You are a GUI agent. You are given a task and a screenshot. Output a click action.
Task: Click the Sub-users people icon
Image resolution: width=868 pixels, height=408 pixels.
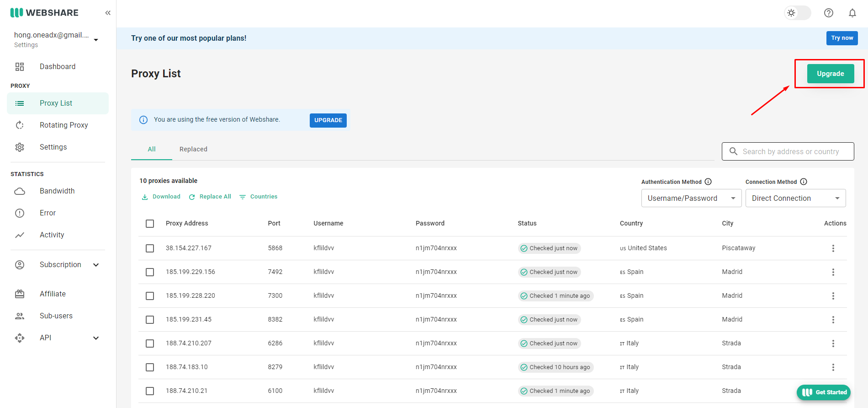click(20, 316)
